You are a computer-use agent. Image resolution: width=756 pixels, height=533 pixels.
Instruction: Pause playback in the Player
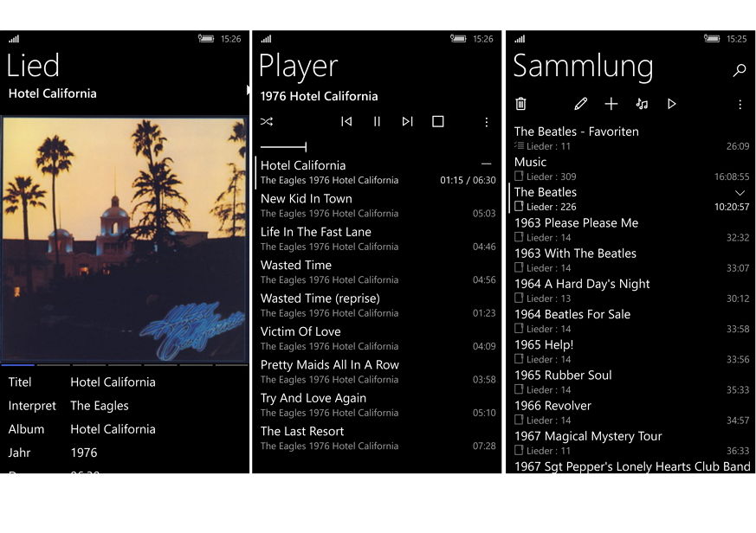click(377, 121)
